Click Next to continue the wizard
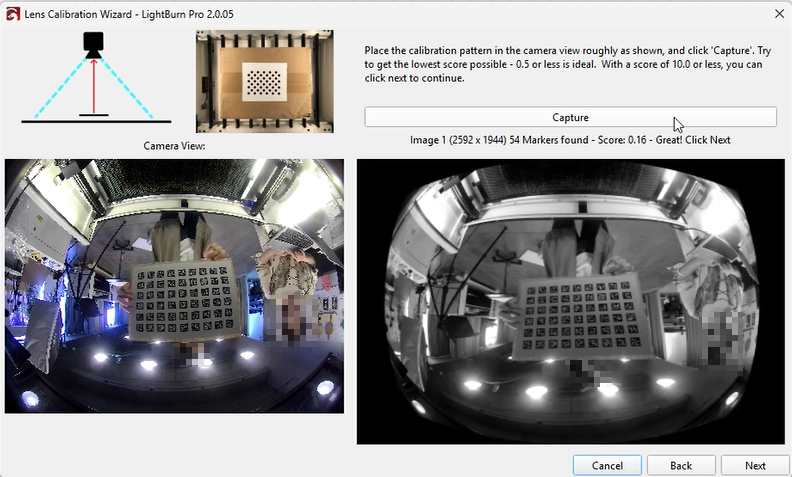The height and width of the screenshot is (477, 792). point(755,465)
